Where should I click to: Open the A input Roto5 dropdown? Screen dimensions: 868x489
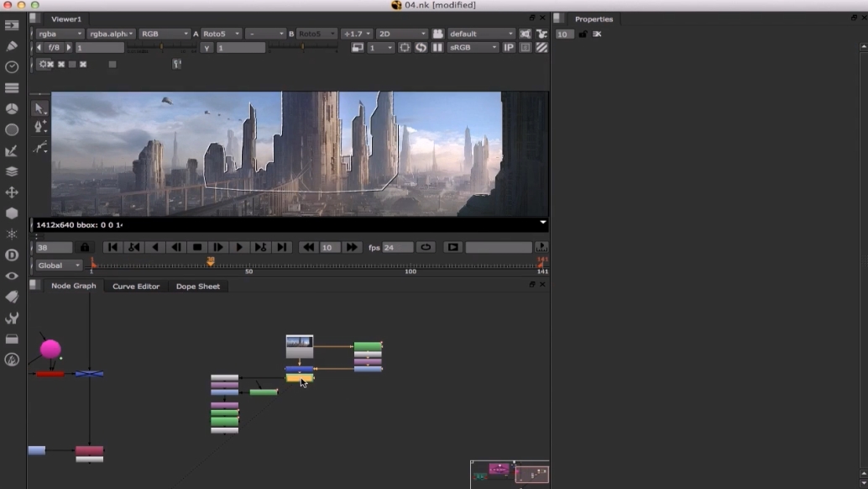click(x=221, y=34)
